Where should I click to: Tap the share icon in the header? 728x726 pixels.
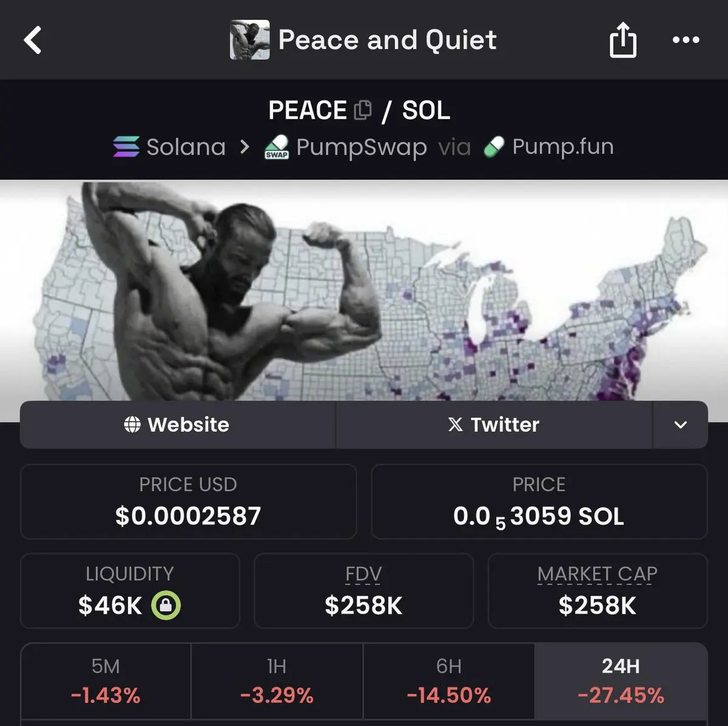[623, 40]
